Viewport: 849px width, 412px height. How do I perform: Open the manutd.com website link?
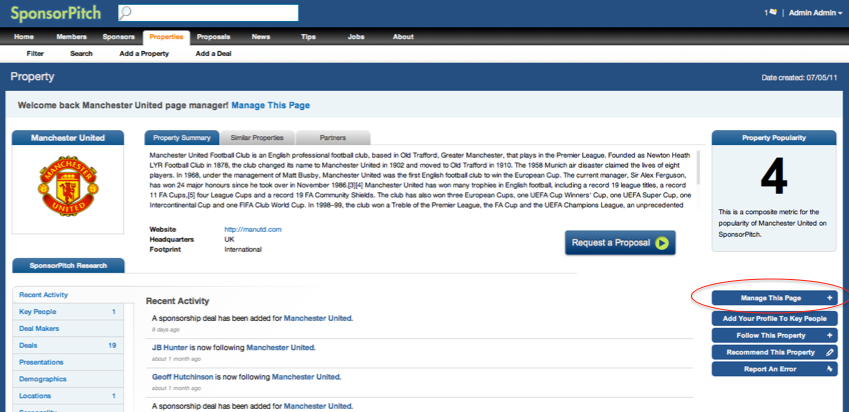tap(253, 230)
